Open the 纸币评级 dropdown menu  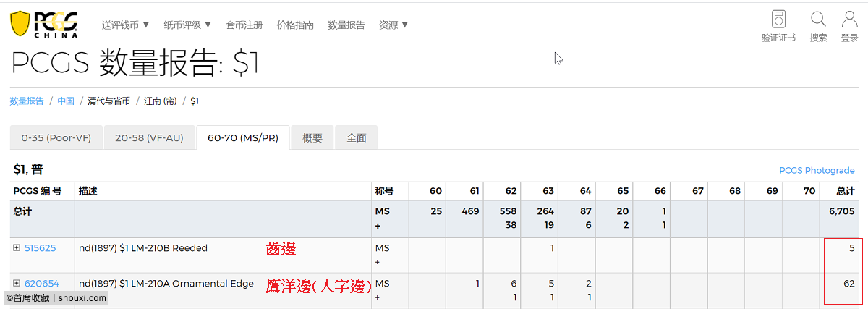pyautogui.click(x=187, y=25)
